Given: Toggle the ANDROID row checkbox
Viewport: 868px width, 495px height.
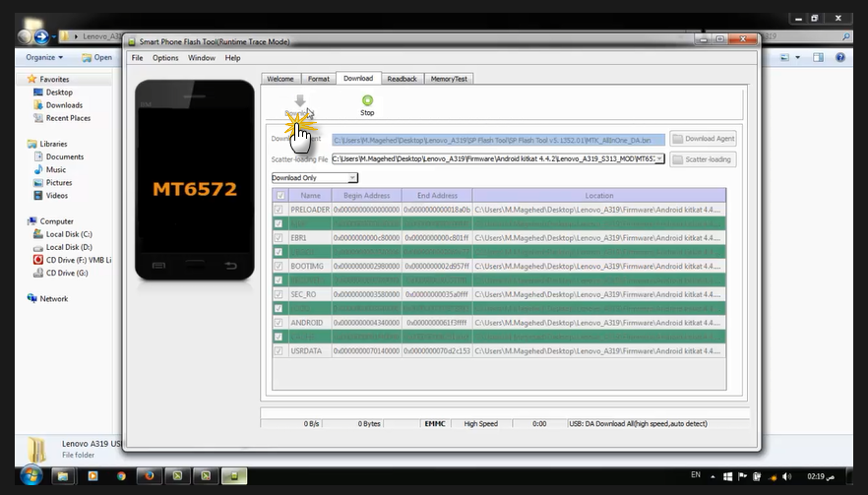Looking at the screenshot, I should [279, 323].
